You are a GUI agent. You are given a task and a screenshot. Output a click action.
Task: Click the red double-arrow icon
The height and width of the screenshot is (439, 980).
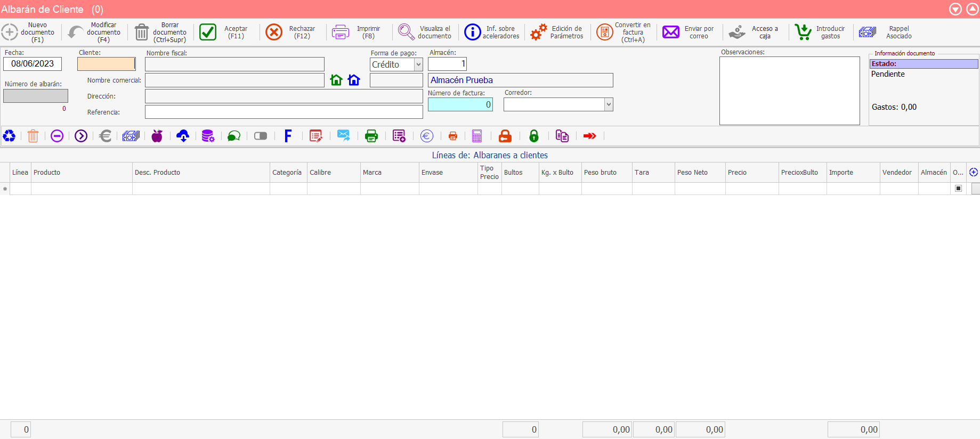[589, 136]
